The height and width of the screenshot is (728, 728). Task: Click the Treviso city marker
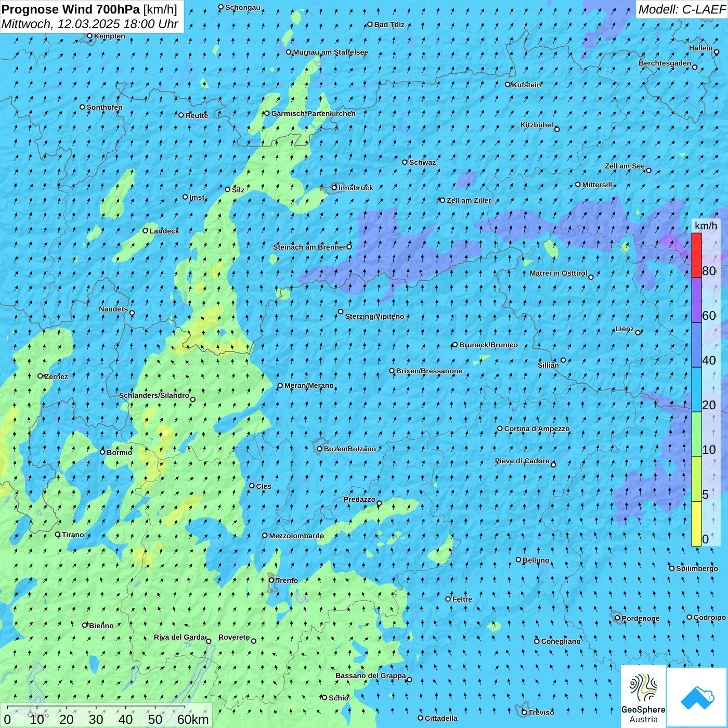524,712
